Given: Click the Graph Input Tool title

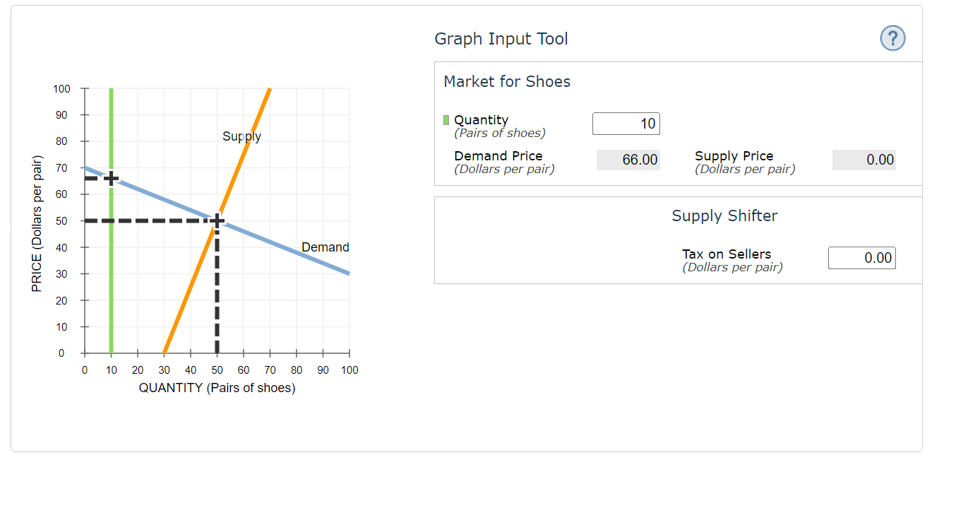Looking at the screenshot, I should point(501,38).
